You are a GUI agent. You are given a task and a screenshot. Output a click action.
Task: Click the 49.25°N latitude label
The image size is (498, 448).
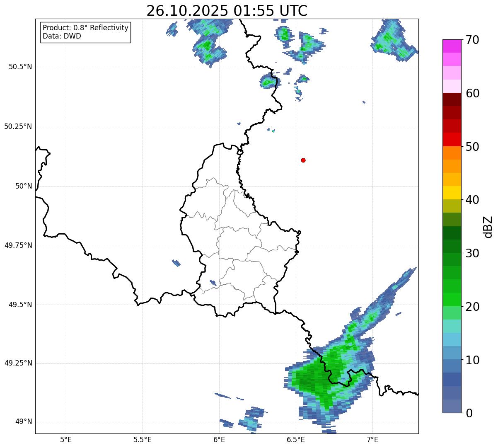[18, 363]
